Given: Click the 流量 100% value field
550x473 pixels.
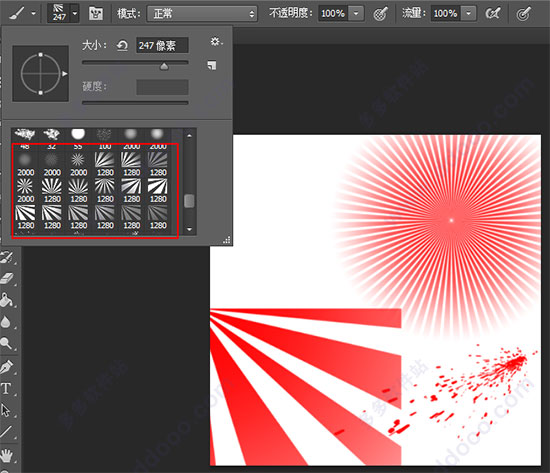Looking at the screenshot, I should 445,14.
